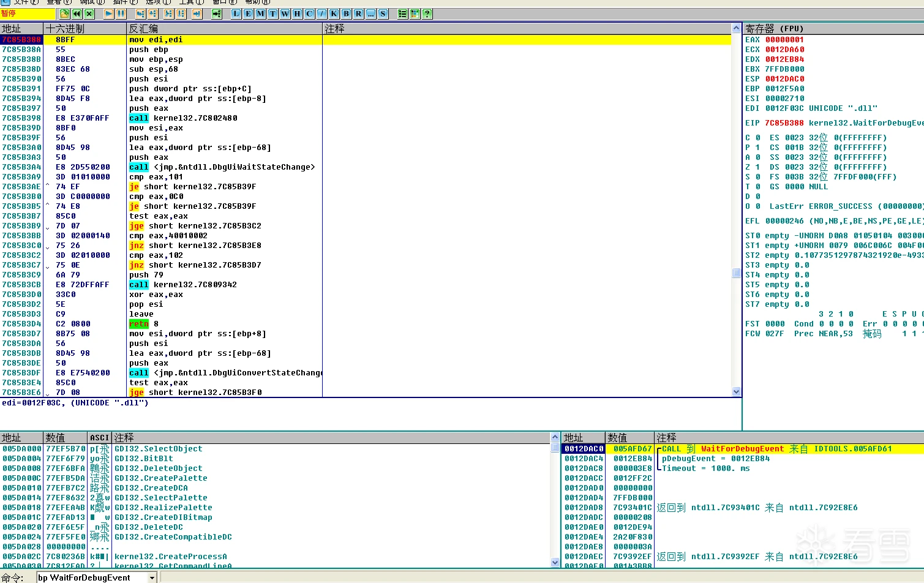
Task: Restart the debugged program via rewind icon
Action: [x=77, y=13]
